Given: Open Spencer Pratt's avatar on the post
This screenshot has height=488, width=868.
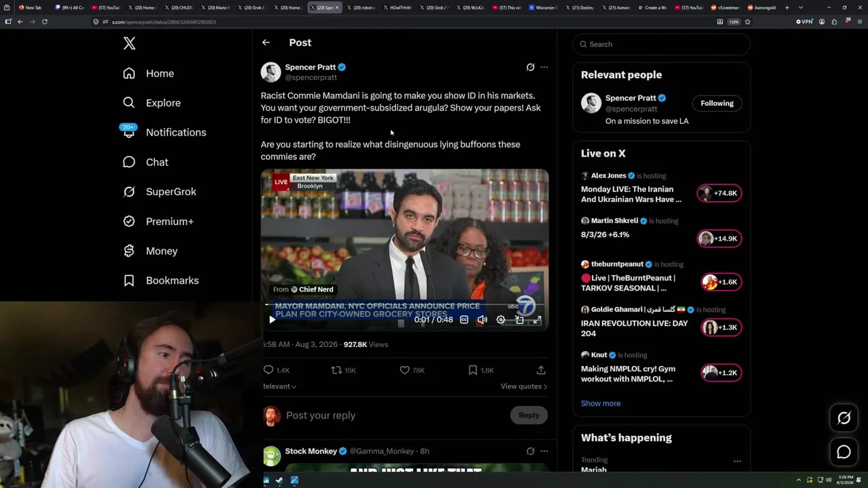Looking at the screenshot, I should [x=271, y=72].
